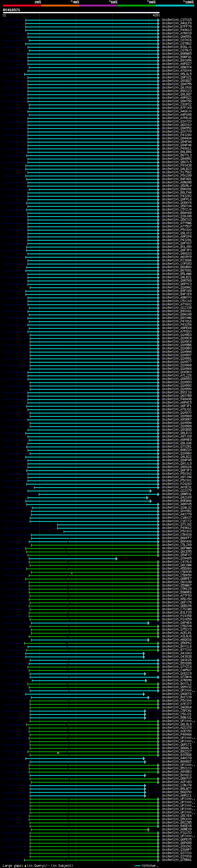197x868 pixels.
Task: Select the red ~20% identity color band
Action: click(x=22, y=6)
